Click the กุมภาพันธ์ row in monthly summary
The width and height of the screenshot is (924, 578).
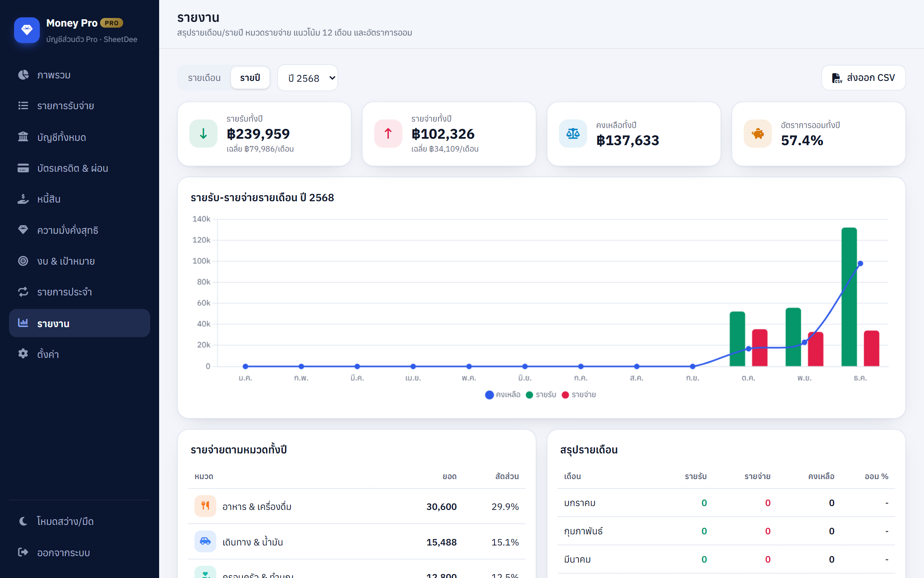[x=726, y=531]
